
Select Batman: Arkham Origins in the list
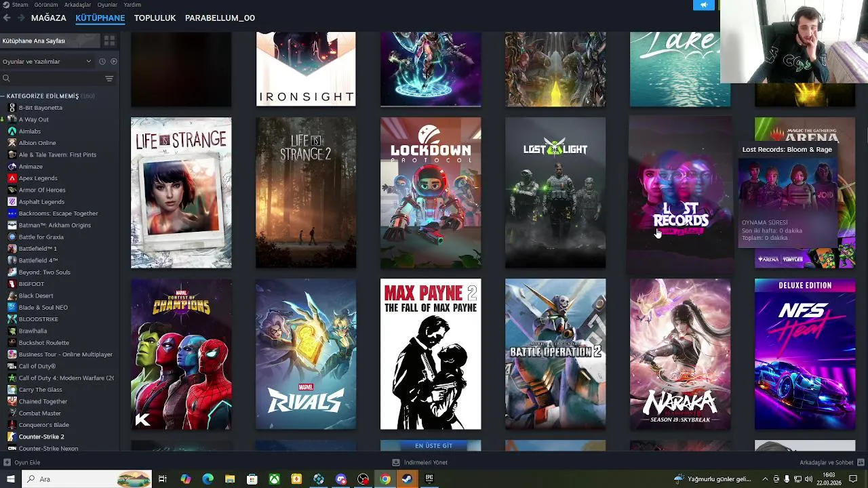[54, 225]
